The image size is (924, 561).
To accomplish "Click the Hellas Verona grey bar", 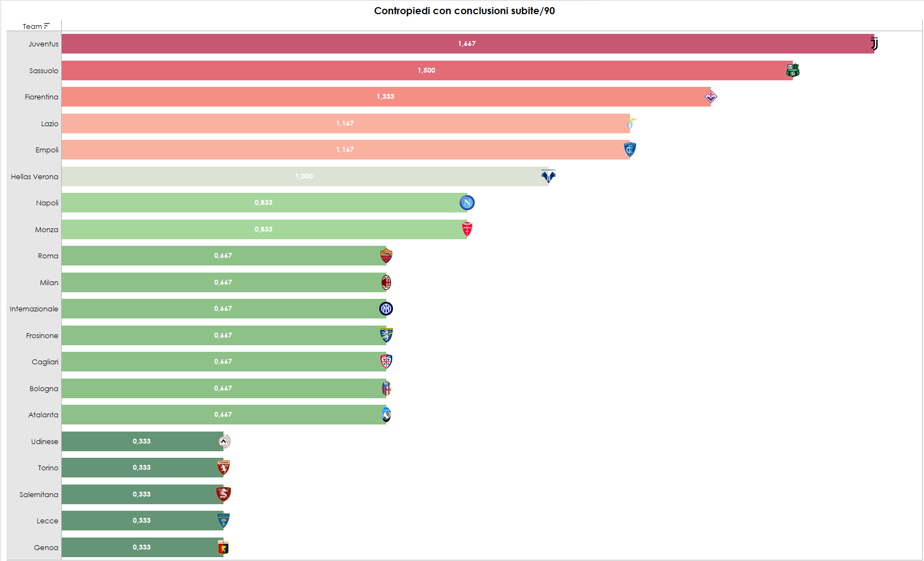I will point(304,176).
